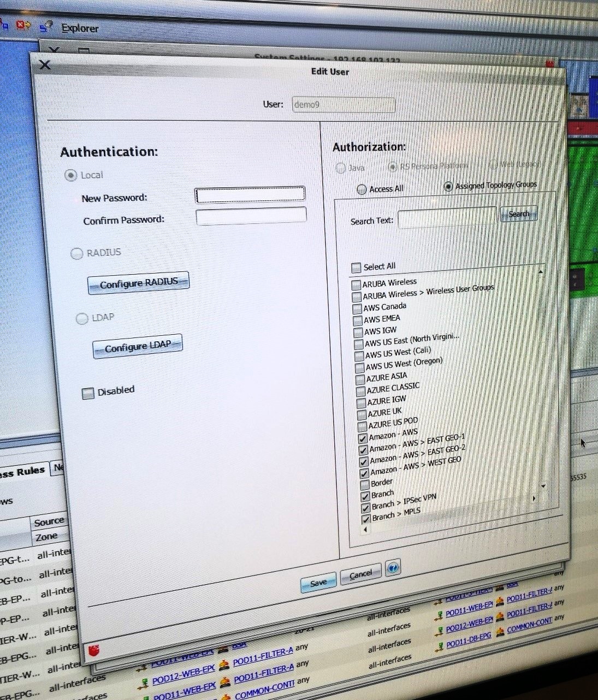Choose the Access All radio option
Image resolution: width=598 pixels, height=700 pixels.
tap(361, 189)
